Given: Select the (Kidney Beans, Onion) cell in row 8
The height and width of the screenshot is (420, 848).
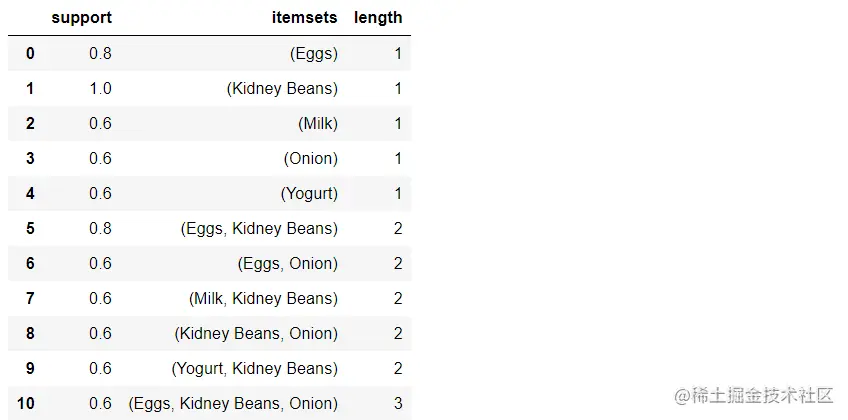Looking at the screenshot, I should [x=256, y=334].
